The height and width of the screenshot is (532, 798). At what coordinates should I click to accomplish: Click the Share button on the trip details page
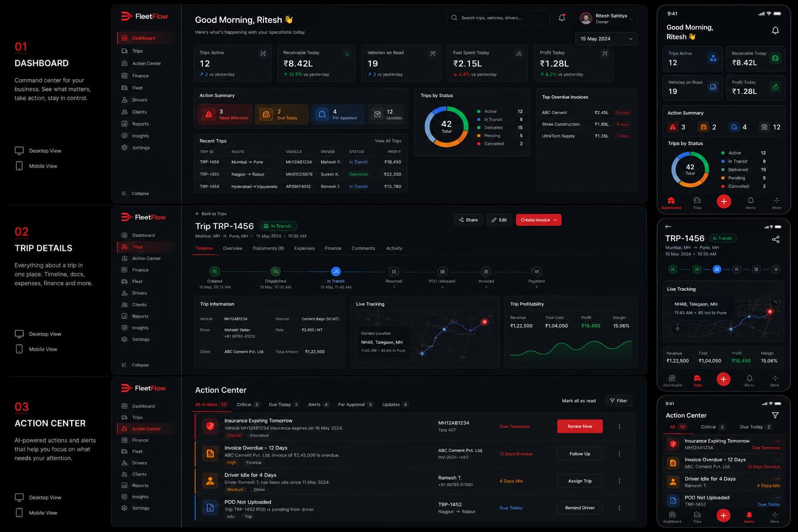[468, 220]
